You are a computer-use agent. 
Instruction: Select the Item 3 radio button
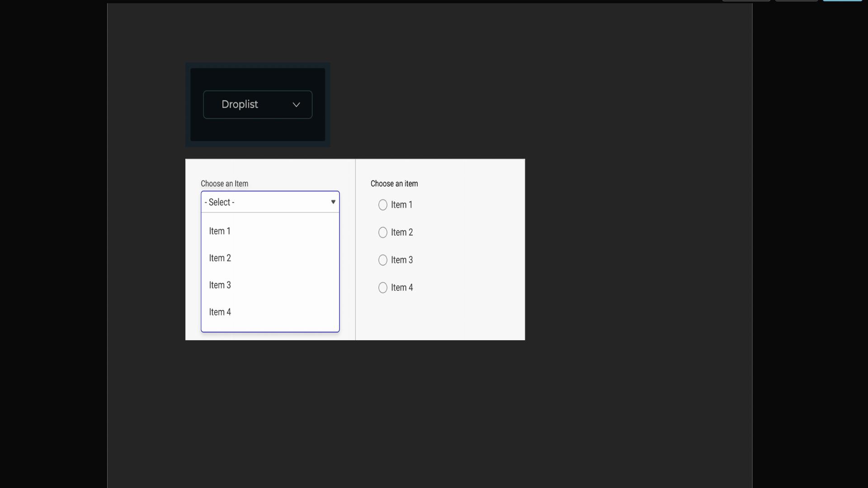383,260
